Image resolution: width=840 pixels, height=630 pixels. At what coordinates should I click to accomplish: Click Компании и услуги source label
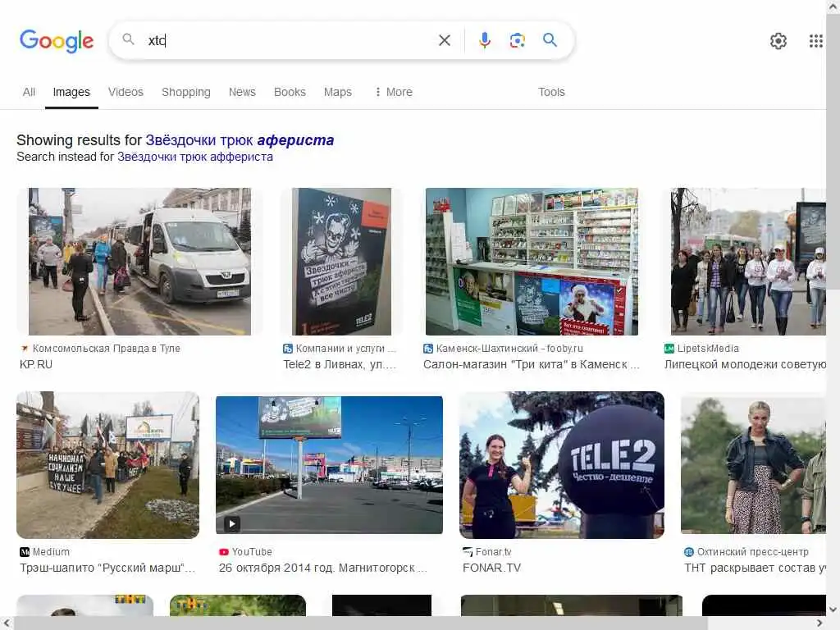[x=345, y=348]
